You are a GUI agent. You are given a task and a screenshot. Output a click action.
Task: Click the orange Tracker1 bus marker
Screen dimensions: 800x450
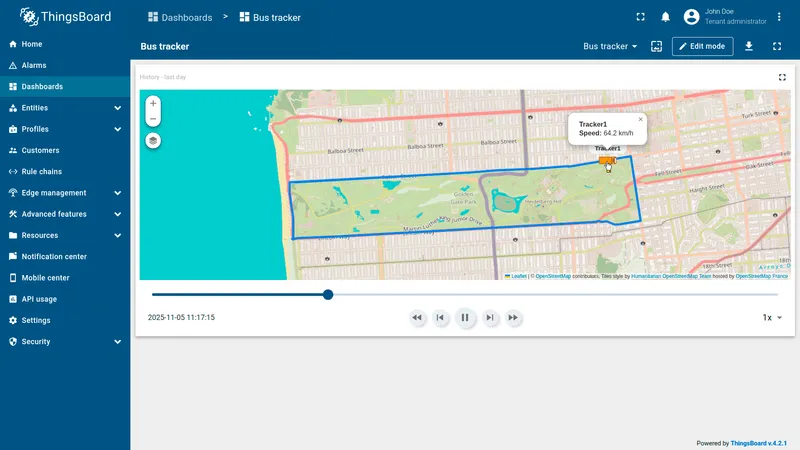(x=607, y=161)
